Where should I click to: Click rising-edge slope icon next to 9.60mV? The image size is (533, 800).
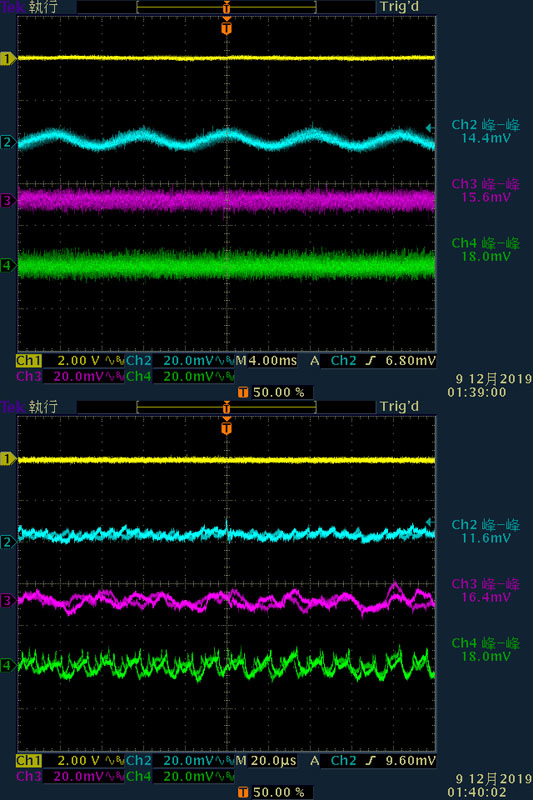click(371, 761)
